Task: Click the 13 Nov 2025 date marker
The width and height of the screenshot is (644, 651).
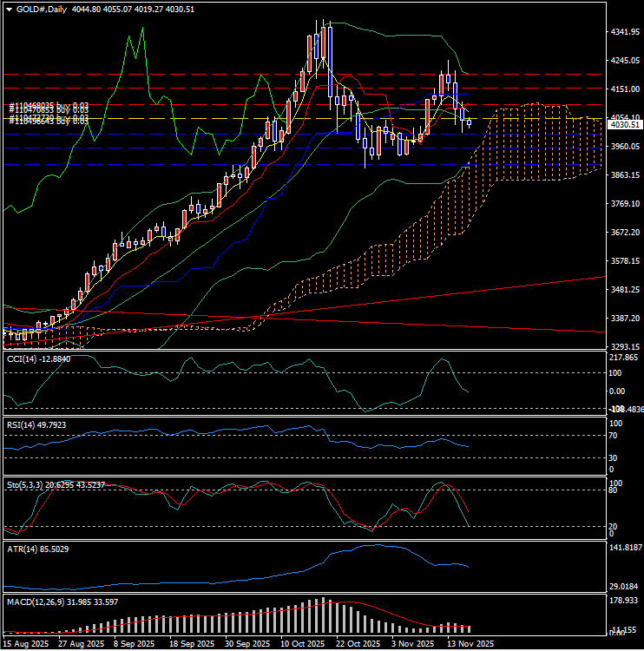Action: tap(470, 644)
